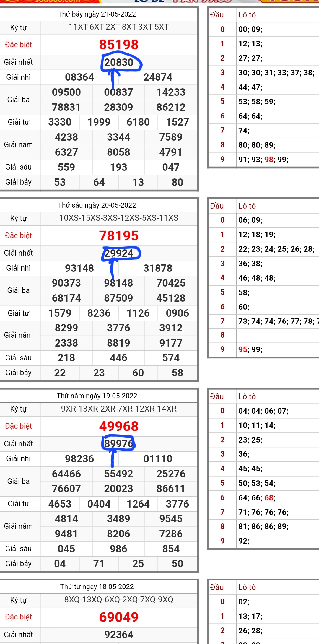319x644 pixels.
Task: Select fifth prize number 2338
Action: click(x=66, y=343)
